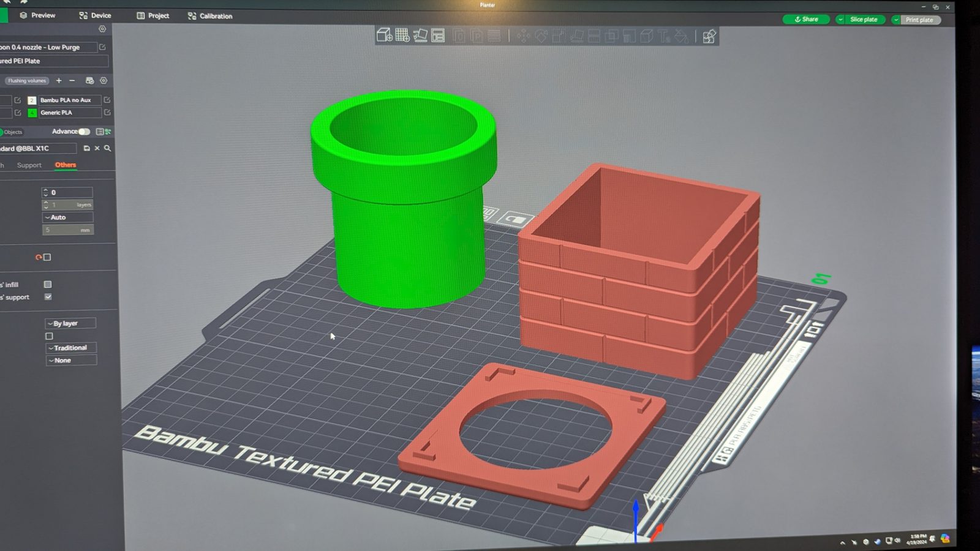
Task: Click the Slice plate button
Action: point(864,20)
